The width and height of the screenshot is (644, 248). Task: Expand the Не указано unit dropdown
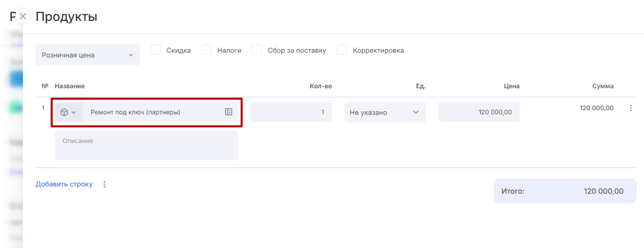pos(385,112)
